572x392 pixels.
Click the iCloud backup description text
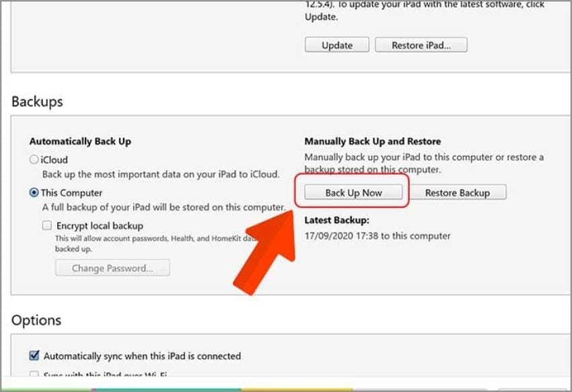pyautogui.click(x=160, y=175)
